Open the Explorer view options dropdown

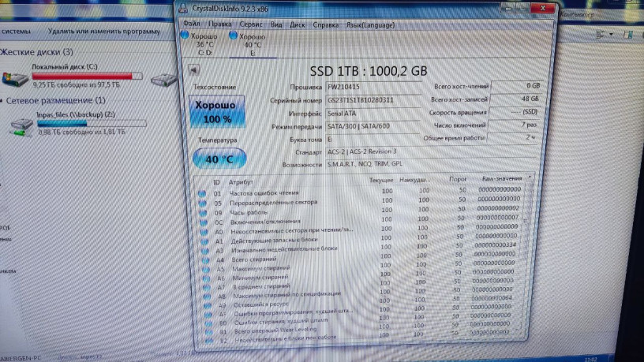(x=611, y=35)
